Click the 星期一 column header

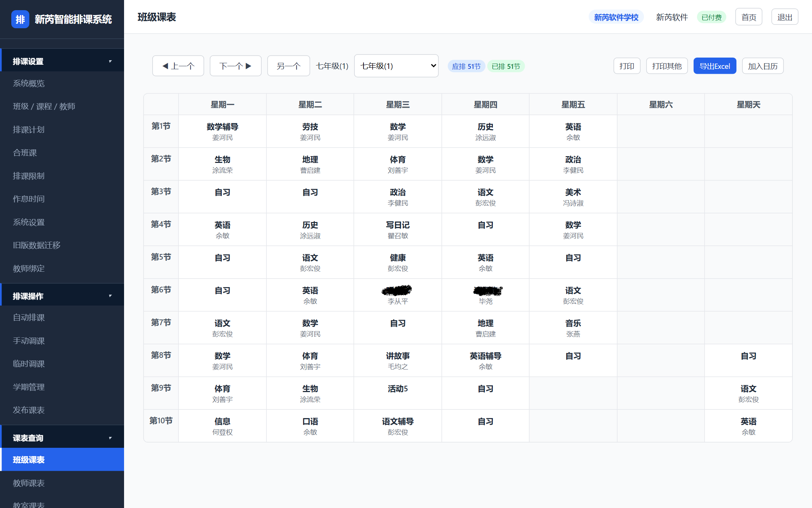click(223, 105)
